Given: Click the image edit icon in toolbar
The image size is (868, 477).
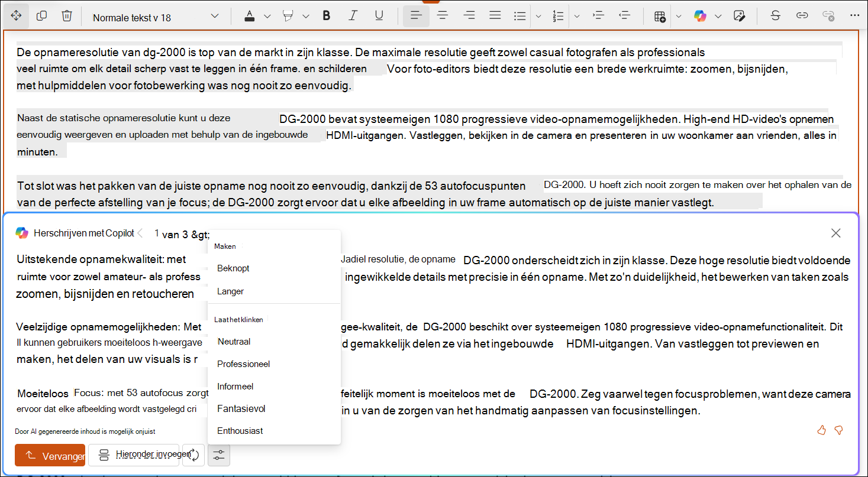Looking at the screenshot, I should (x=738, y=16).
